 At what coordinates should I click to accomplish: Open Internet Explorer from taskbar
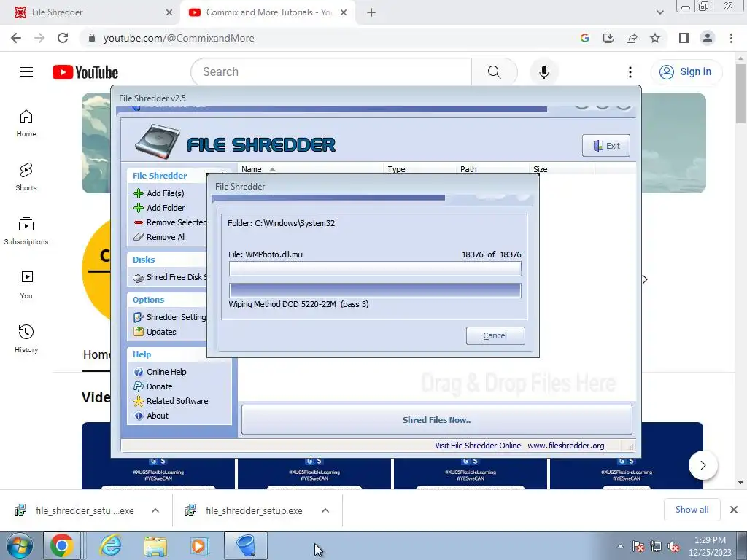click(111, 545)
